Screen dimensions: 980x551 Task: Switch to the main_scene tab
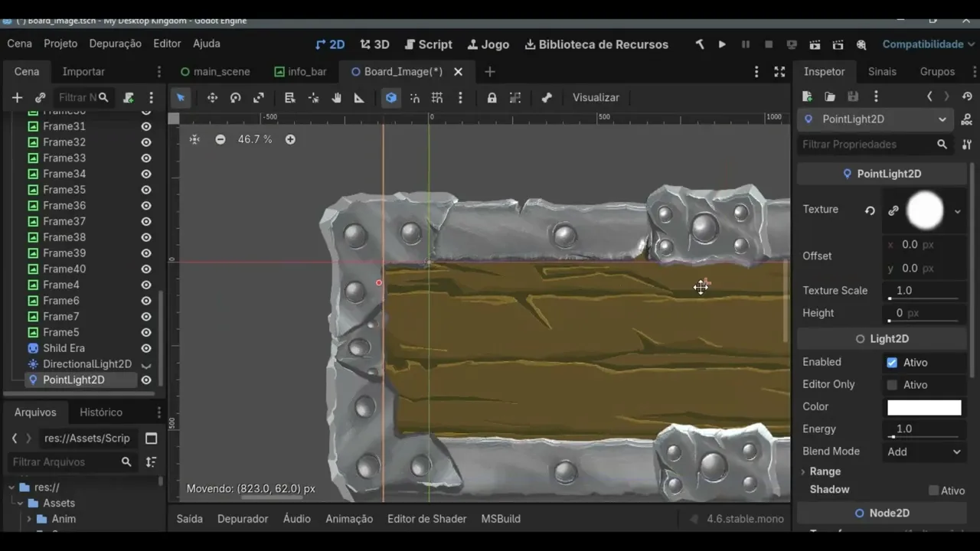(215, 71)
